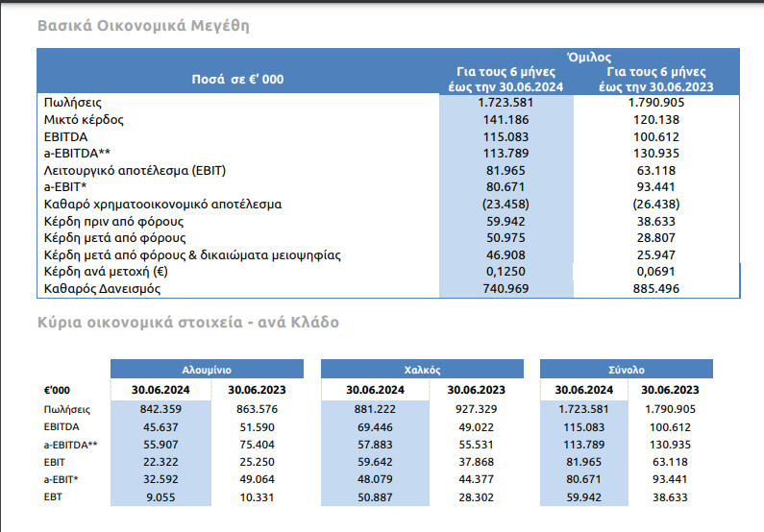Click EBIT value 37.868
Image resolution: width=764 pixels, height=532 pixels.
476,462
